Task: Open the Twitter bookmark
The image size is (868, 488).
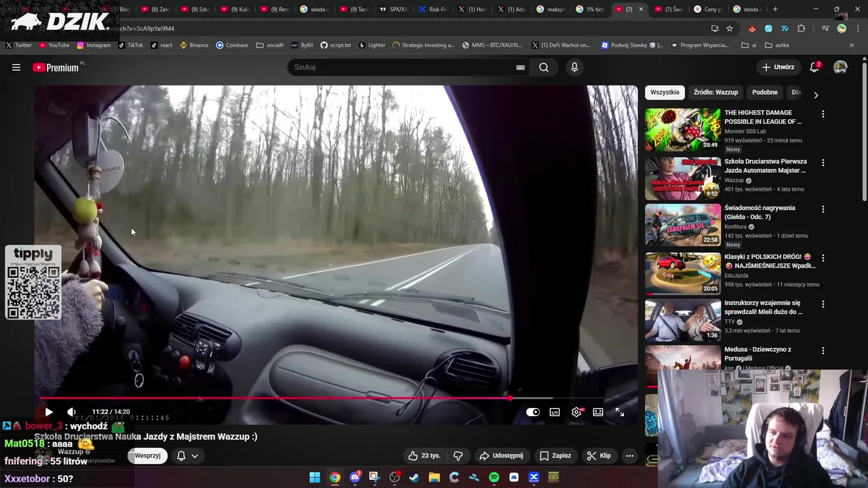Action: (19, 45)
